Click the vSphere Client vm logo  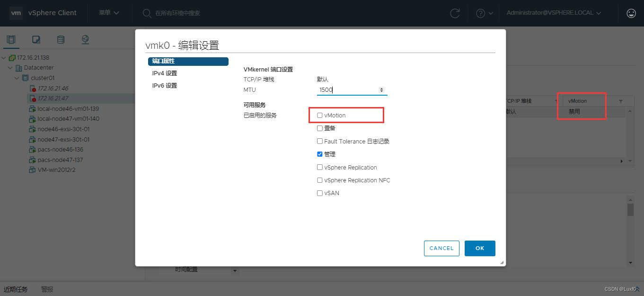(16, 13)
